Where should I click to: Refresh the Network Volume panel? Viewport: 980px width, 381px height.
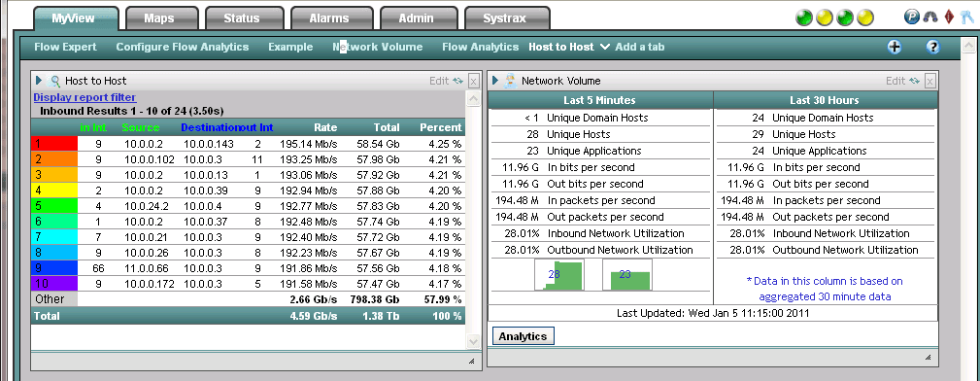[915, 81]
